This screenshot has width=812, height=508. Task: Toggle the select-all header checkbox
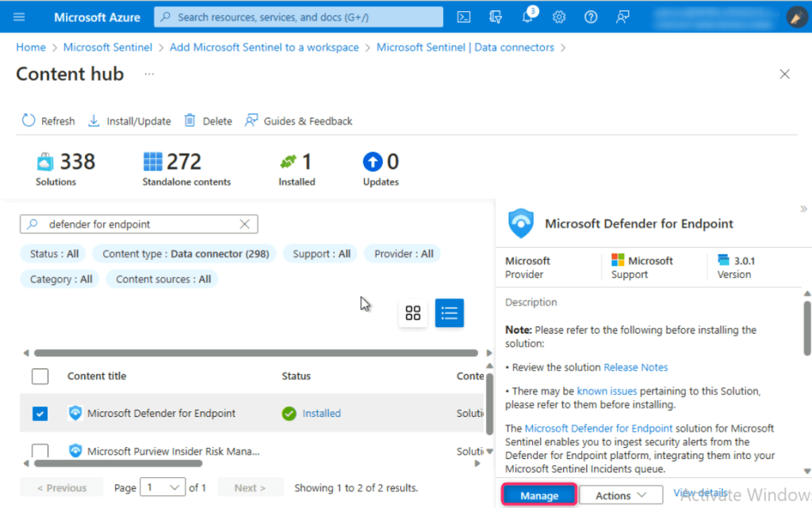click(40, 376)
